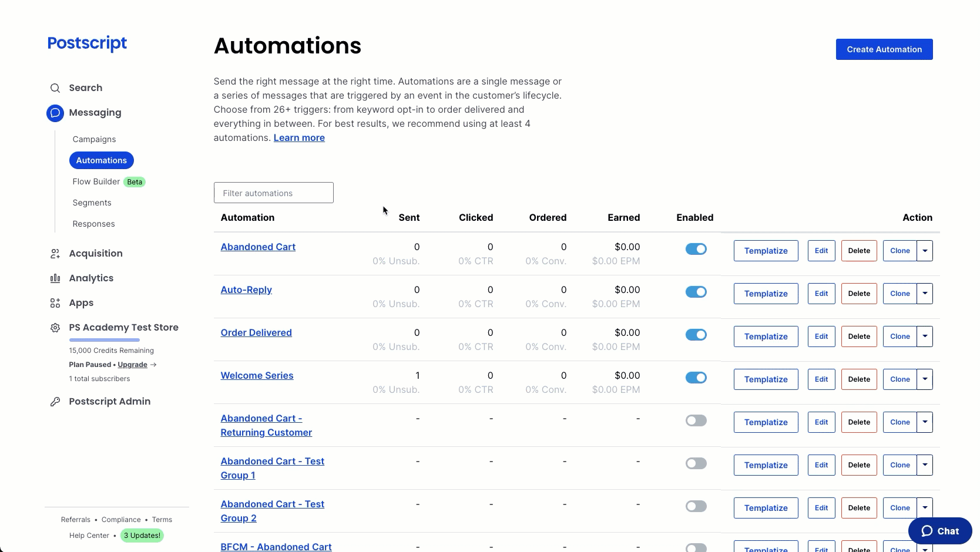
Task: Open the Auto-Reply automation link
Action: tap(246, 290)
